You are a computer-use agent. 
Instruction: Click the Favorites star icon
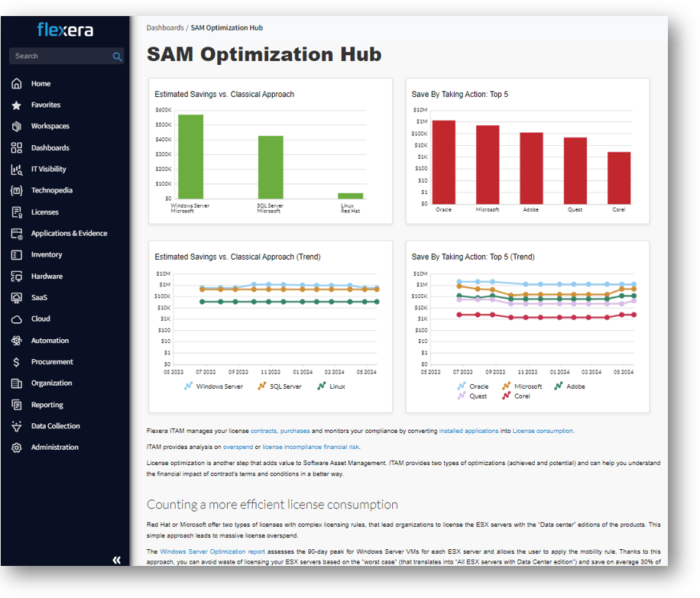tap(17, 105)
